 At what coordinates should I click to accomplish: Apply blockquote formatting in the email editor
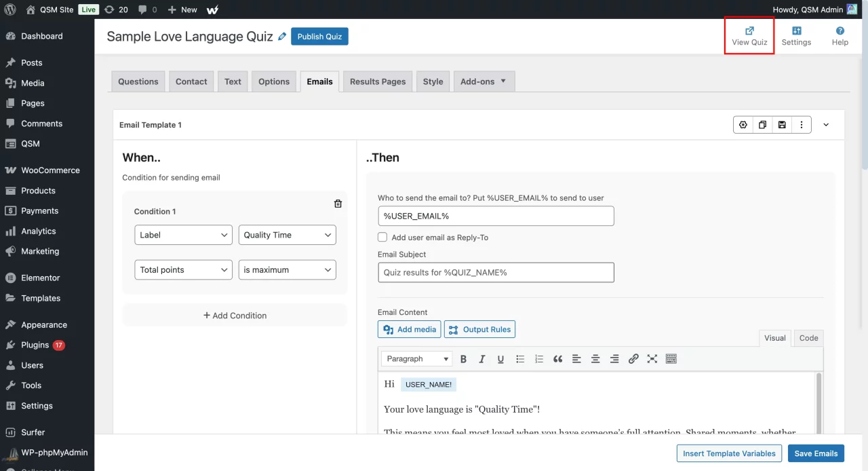click(557, 358)
